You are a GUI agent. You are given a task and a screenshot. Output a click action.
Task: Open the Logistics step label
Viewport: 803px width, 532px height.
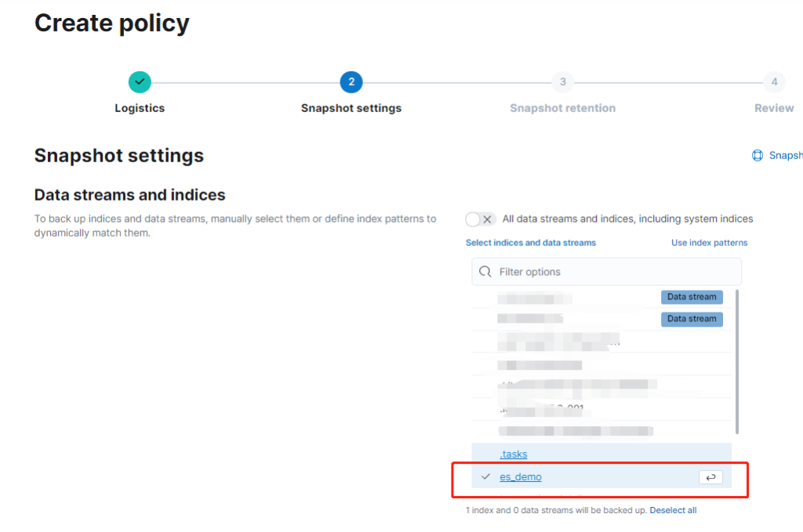click(x=140, y=108)
